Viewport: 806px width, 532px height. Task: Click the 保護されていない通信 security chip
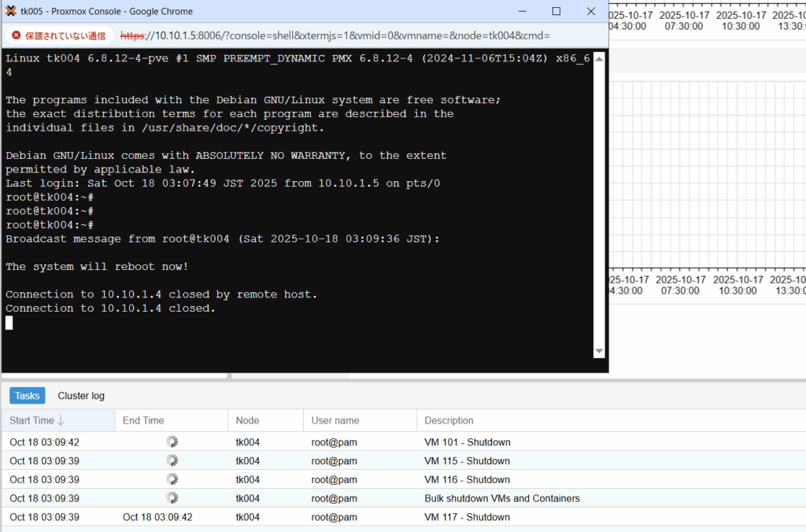pos(60,36)
